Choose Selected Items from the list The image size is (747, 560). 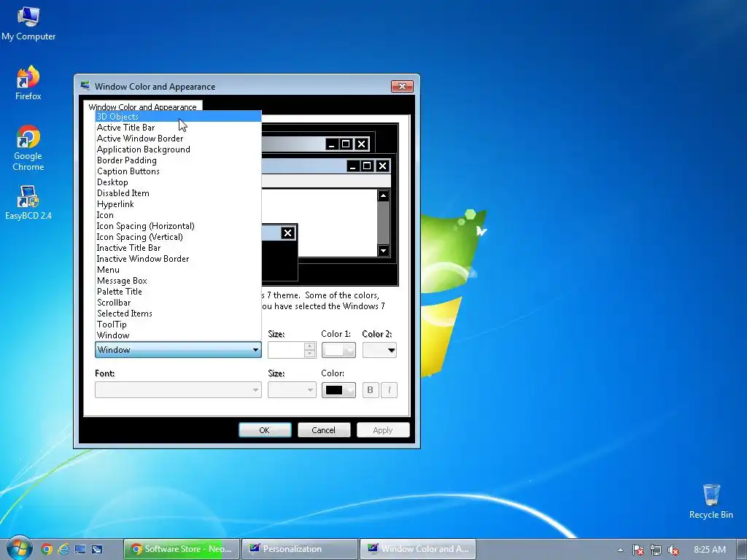pos(178,314)
